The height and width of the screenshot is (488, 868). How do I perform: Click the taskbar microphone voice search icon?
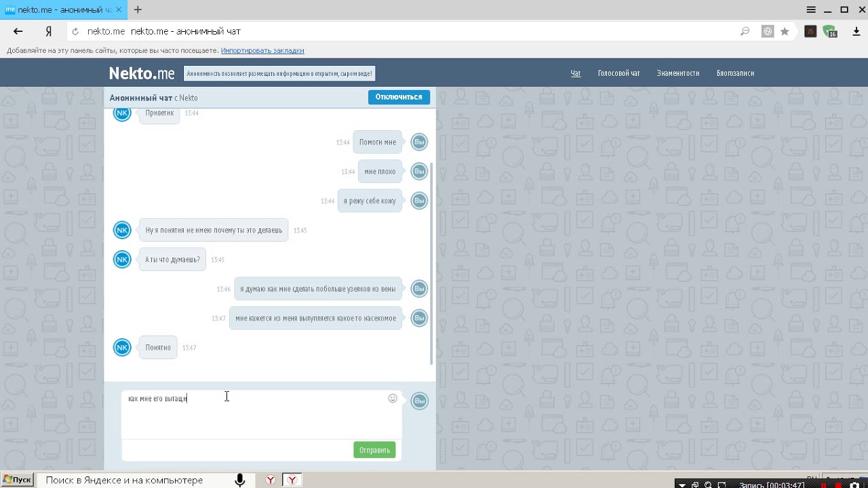coord(240,480)
